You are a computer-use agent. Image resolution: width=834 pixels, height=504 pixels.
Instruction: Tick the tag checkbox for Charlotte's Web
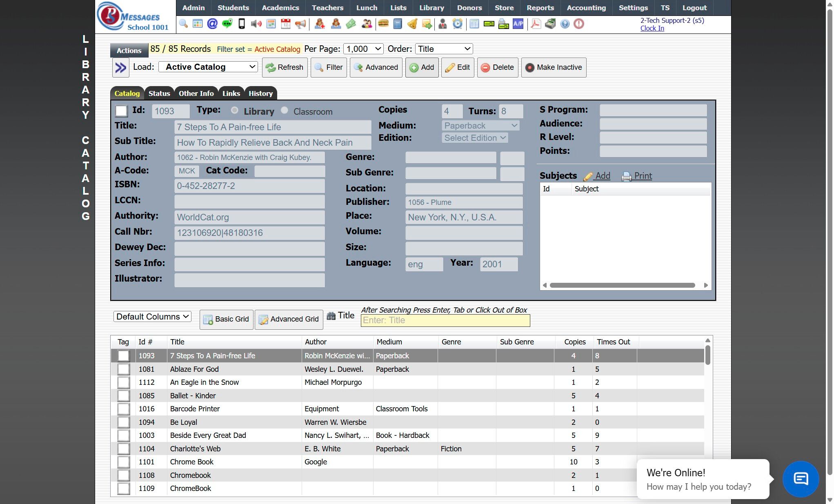click(123, 449)
